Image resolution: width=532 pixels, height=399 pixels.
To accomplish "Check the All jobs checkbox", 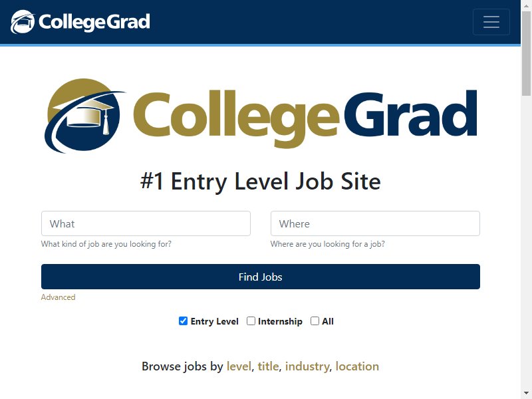I will (315, 321).
